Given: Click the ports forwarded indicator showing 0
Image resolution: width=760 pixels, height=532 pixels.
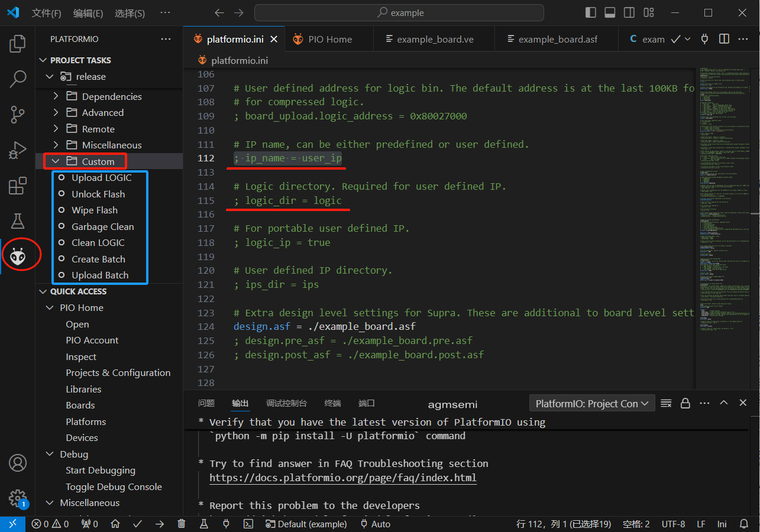Looking at the screenshot, I should (x=90, y=524).
